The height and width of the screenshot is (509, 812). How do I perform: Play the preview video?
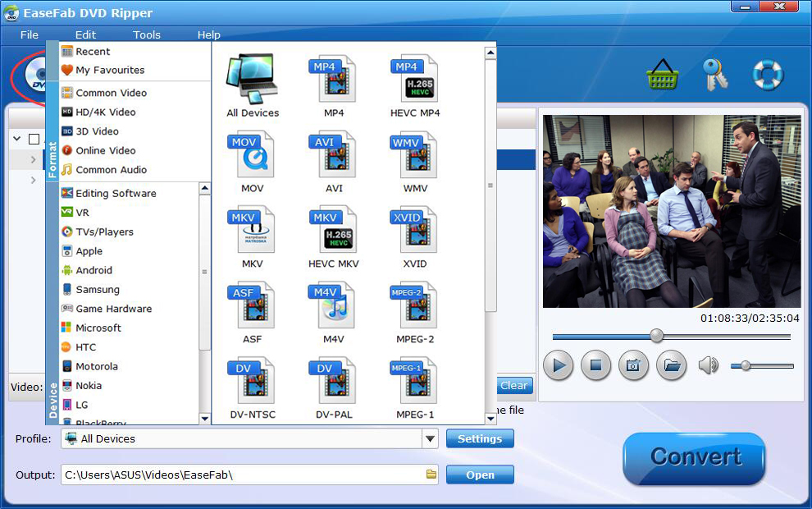pos(559,365)
